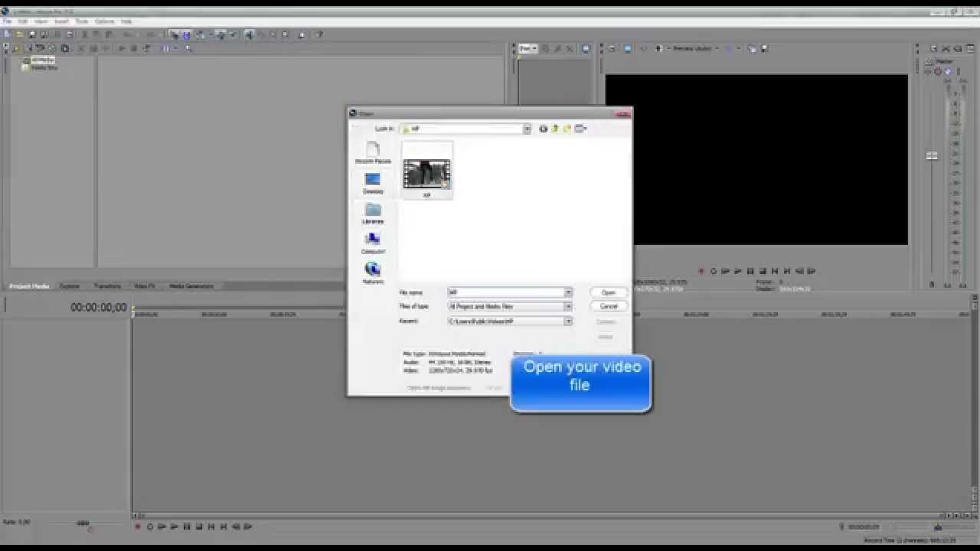Toggle Enable Snapping in the toolbar
The image size is (980, 551).
click(x=174, y=34)
